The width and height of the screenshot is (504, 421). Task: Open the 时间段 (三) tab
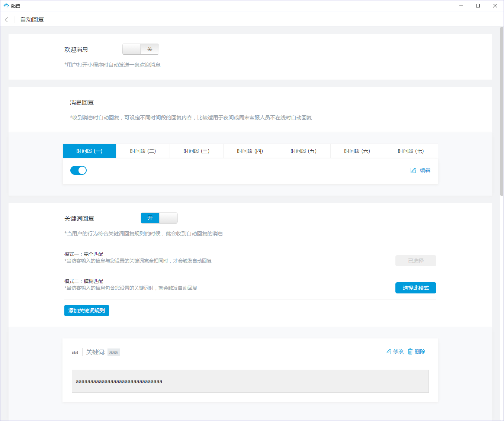coord(196,151)
